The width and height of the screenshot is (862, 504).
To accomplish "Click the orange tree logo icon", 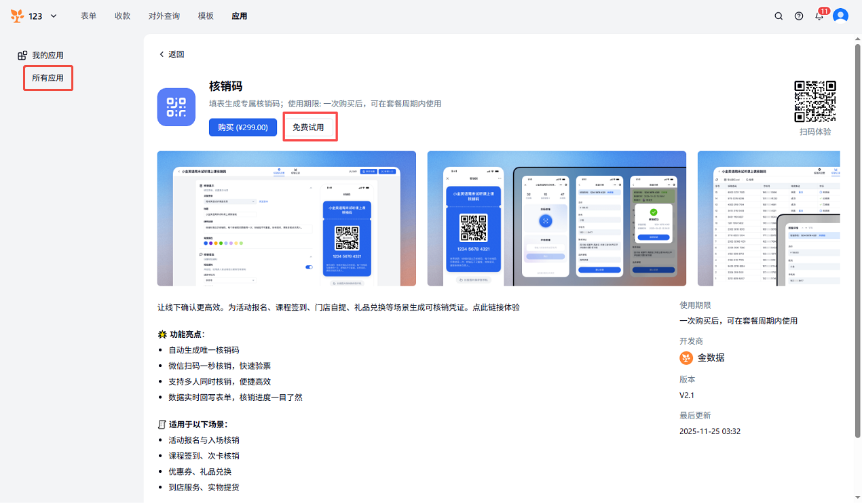I will 16,16.
